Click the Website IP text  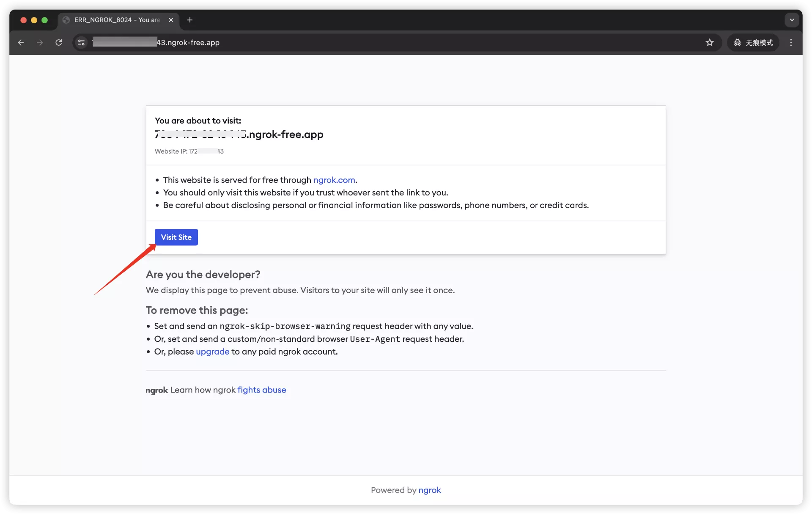[x=189, y=151]
